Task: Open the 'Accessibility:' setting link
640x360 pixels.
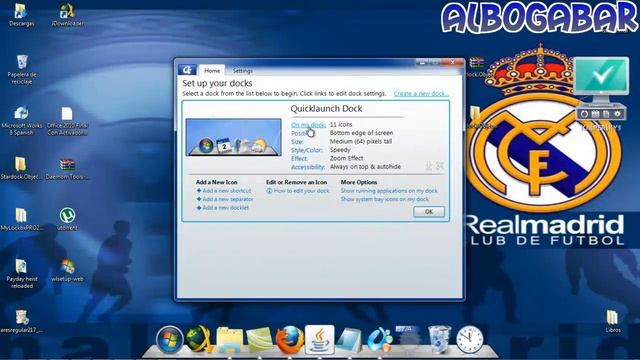Action: (308, 167)
